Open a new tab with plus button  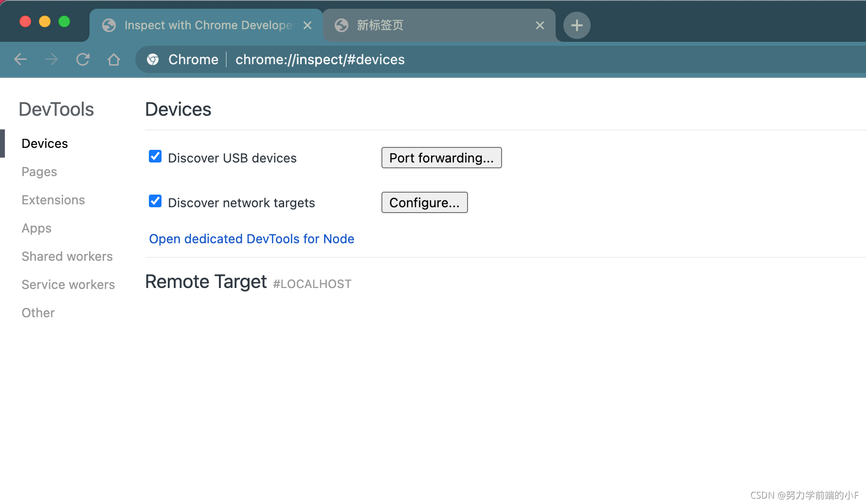click(577, 25)
